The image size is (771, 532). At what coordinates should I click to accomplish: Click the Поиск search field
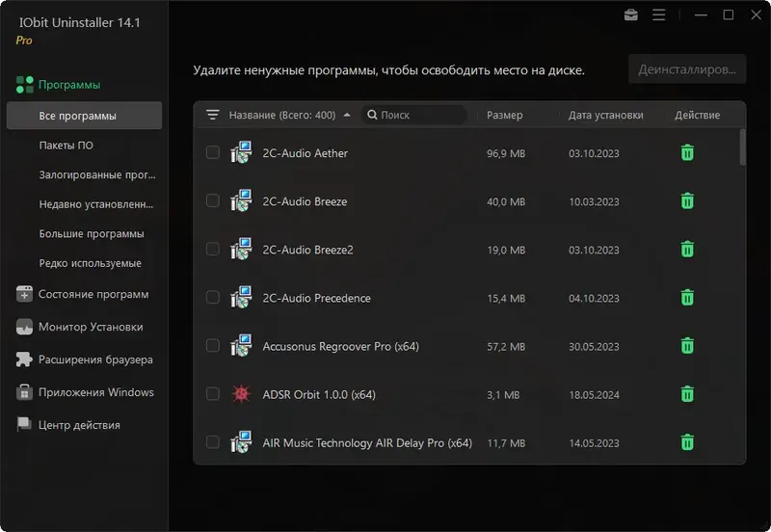(x=414, y=115)
